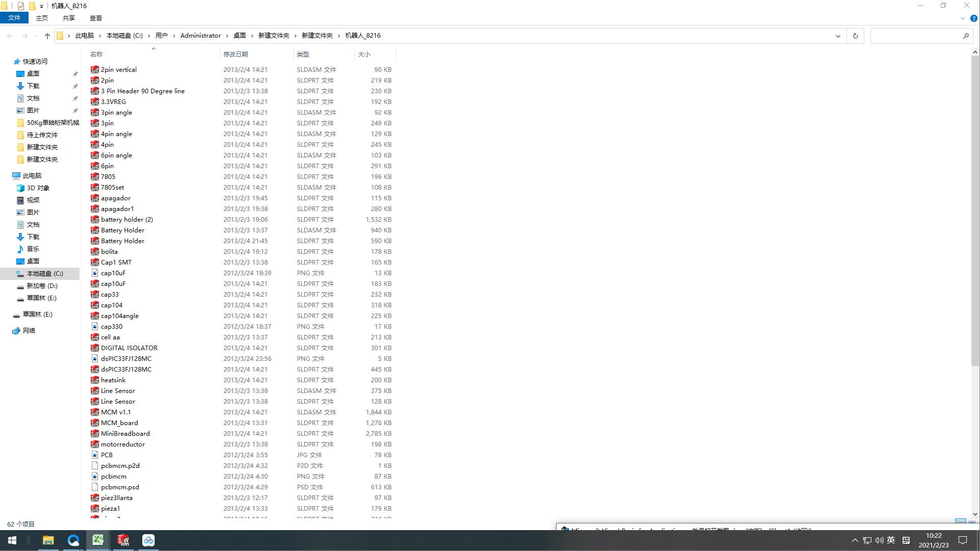980x551 pixels.
Task: Click the Up one level arrow
Action: pyautogui.click(x=47, y=36)
